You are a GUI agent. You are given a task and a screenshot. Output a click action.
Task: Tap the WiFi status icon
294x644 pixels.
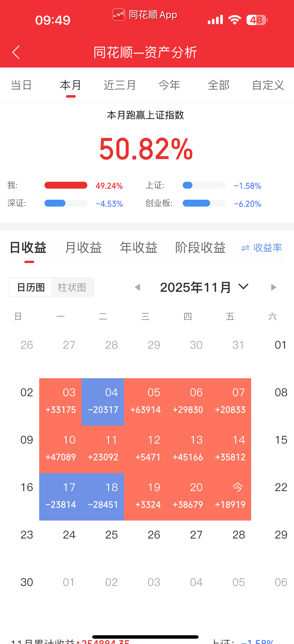tap(235, 20)
